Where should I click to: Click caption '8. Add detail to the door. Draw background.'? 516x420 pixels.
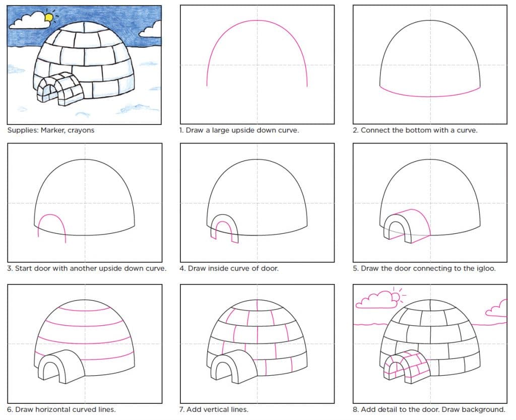click(429, 409)
